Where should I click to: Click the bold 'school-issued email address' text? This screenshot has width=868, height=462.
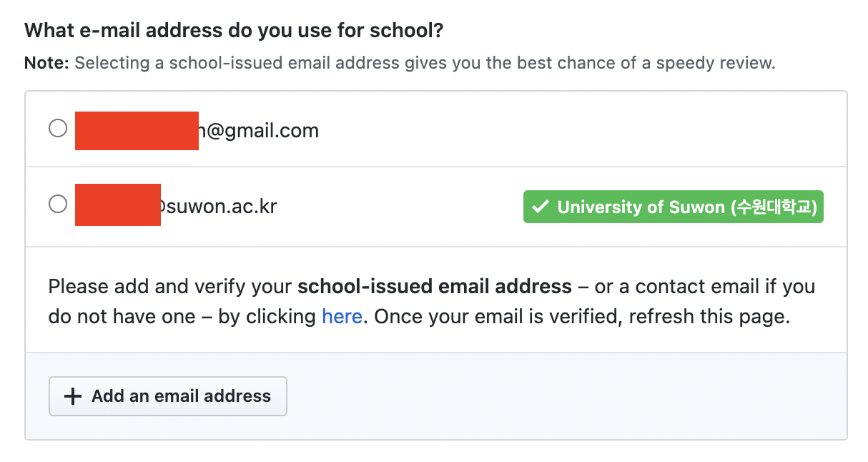[434, 287]
